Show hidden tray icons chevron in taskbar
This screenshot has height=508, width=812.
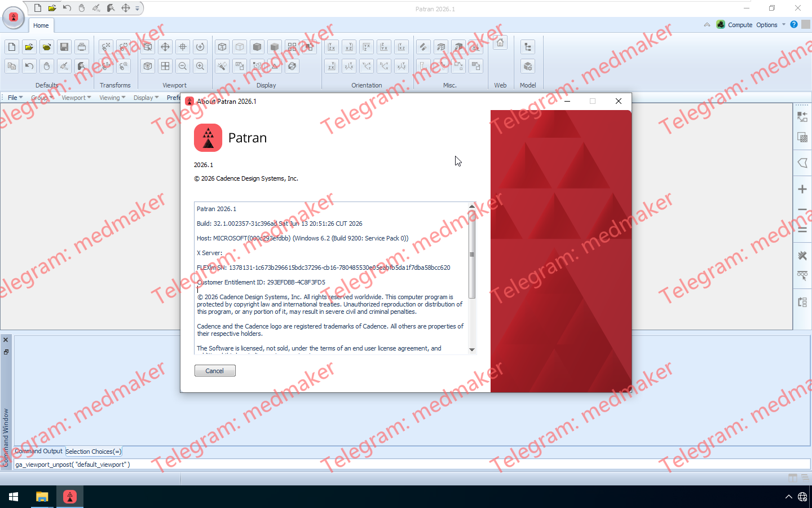click(x=788, y=497)
